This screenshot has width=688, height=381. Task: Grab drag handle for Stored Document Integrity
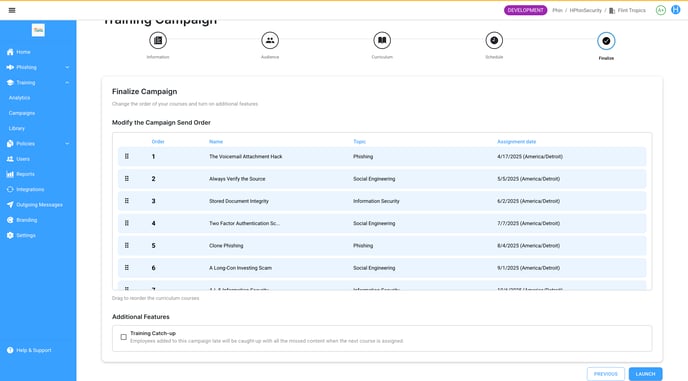[x=127, y=201]
